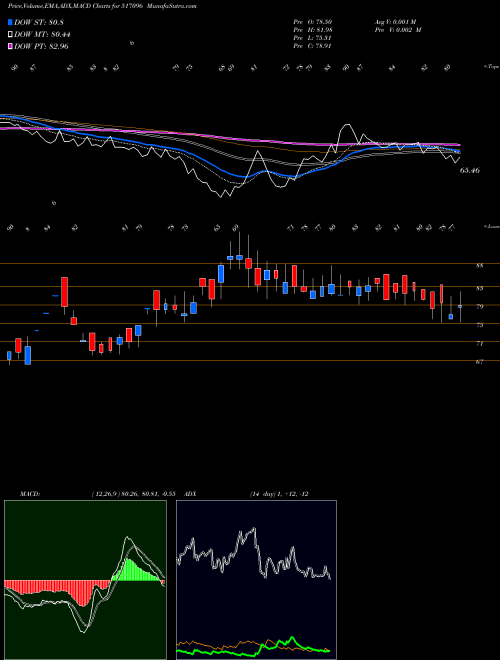The width and height of the screenshot is (500, 660).
Task: Click the 67 price axis label
Action: pos(480,362)
